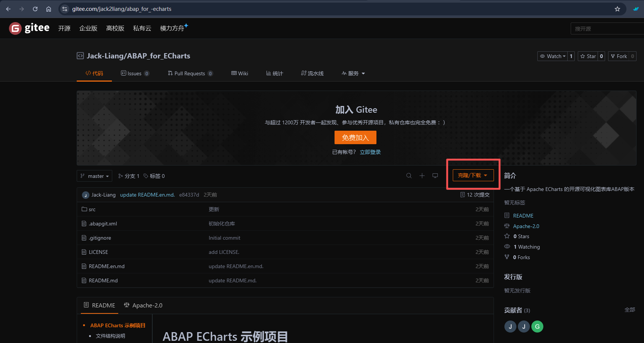The height and width of the screenshot is (343, 644).
Task: Click 标签 0 tags link
Action: point(154,176)
